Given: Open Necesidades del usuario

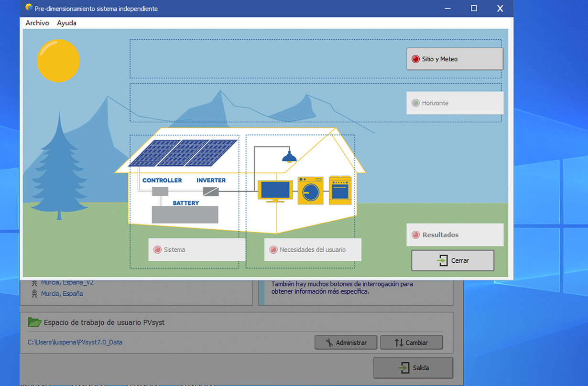Looking at the screenshot, I should pyautogui.click(x=313, y=250).
